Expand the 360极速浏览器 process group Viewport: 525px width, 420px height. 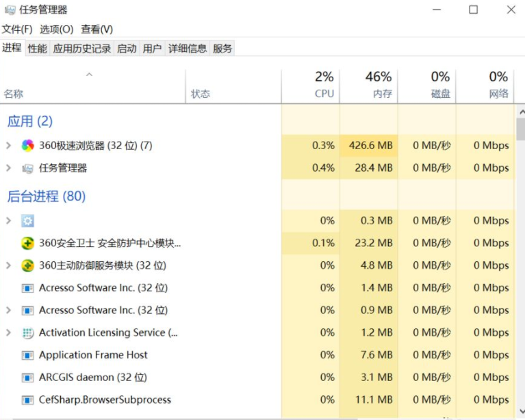click(x=8, y=146)
